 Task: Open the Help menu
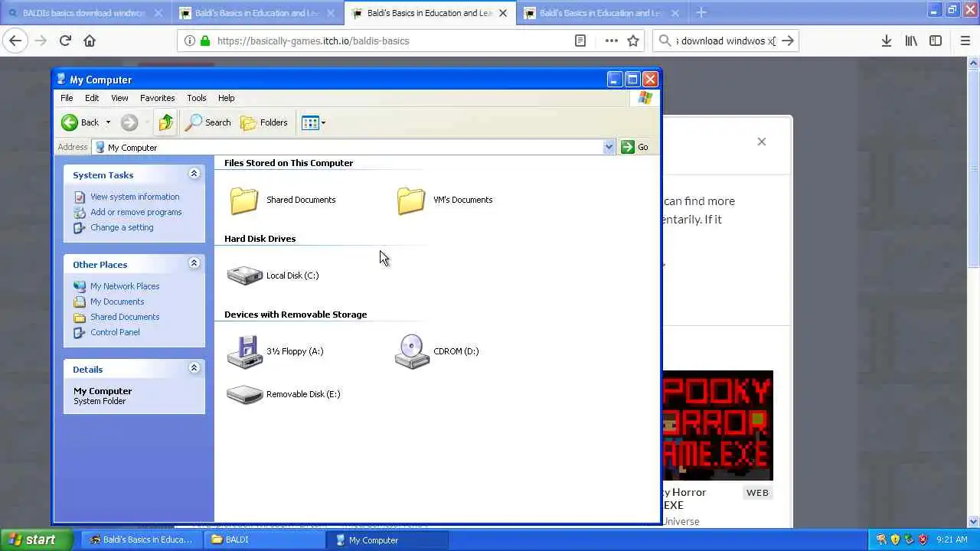[x=226, y=98]
